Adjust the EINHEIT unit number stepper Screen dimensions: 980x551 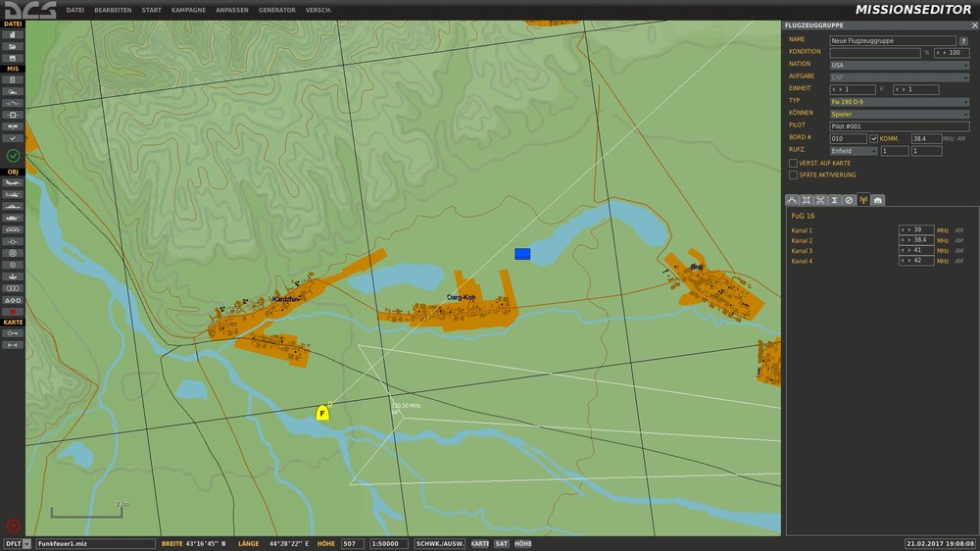point(853,90)
